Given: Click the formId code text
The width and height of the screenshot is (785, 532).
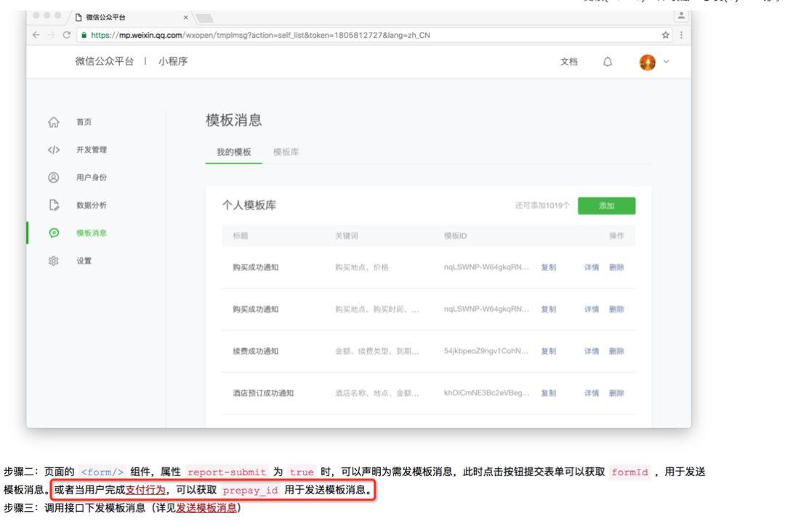Looking at the screenshot, I should pyautogui.click(x=629, y=472).
